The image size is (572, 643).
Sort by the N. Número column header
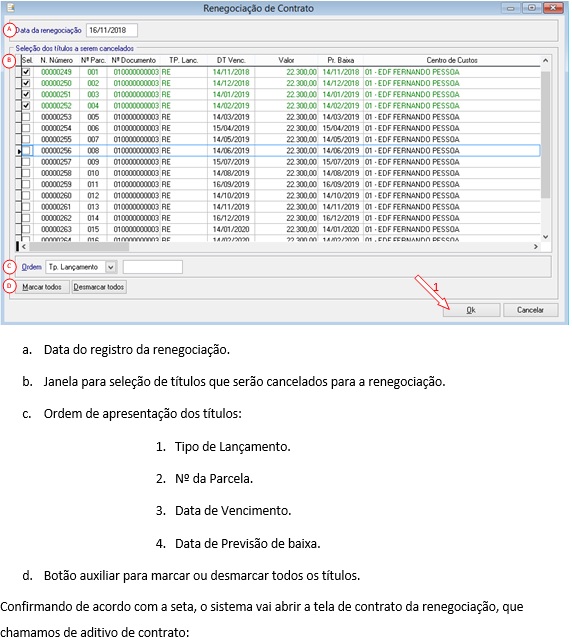pos(57,60)
